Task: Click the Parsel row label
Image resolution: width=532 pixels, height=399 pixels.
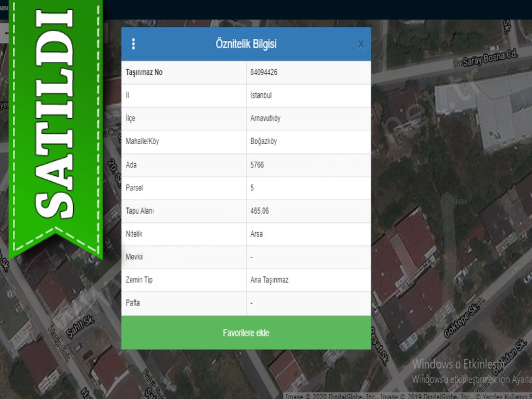Action: pyautogui.click(x=134, y=188)
